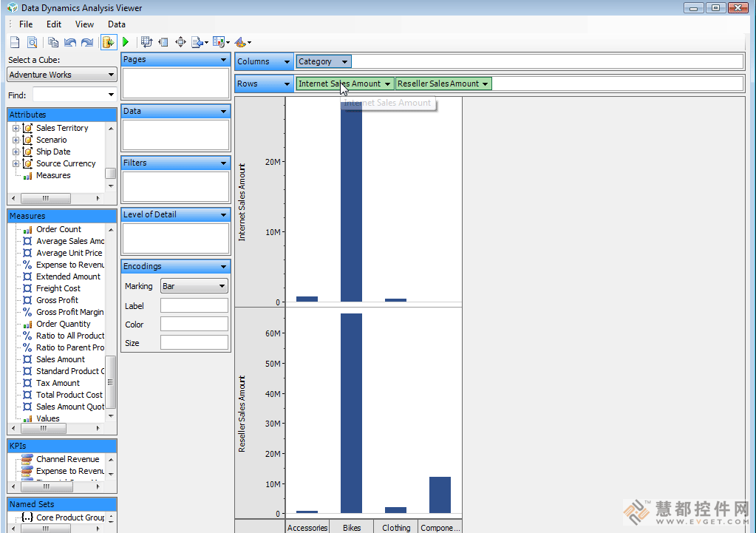Click the palette appearance toolbar icon
The width and height of the screenshot is (756, 533).
(241, 42)
